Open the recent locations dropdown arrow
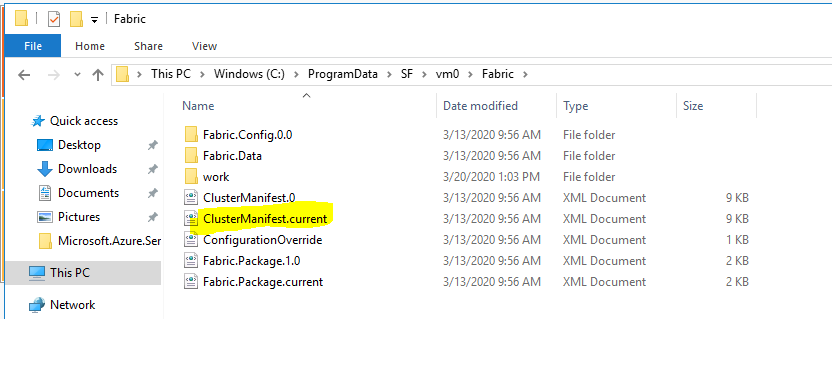840x372 pixels. click(x=77, y=75)
